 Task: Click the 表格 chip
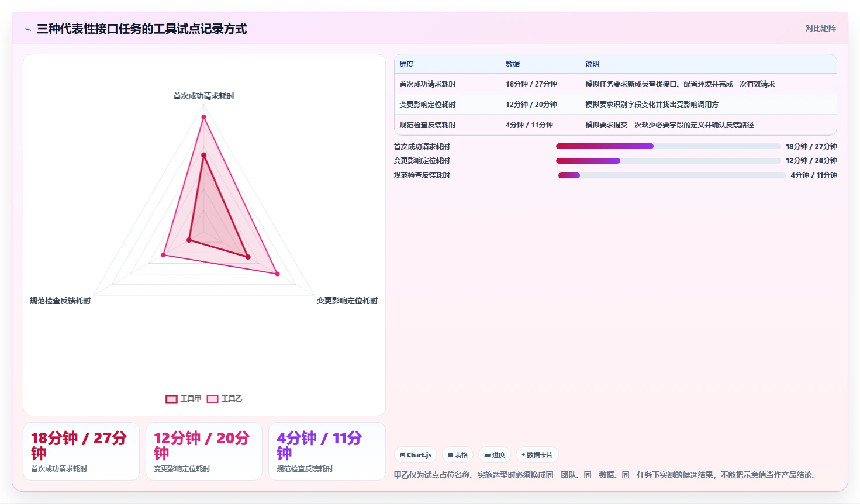point(458,455)
